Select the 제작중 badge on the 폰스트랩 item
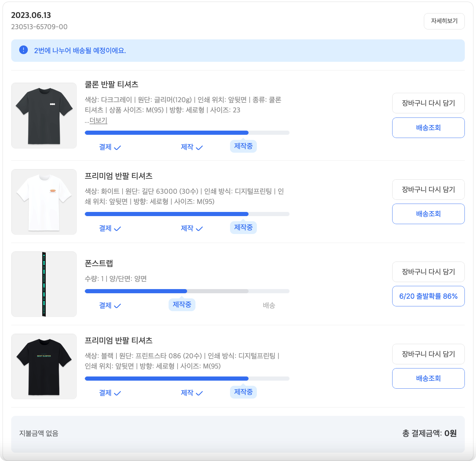476x461 pixels. (182, 304)
